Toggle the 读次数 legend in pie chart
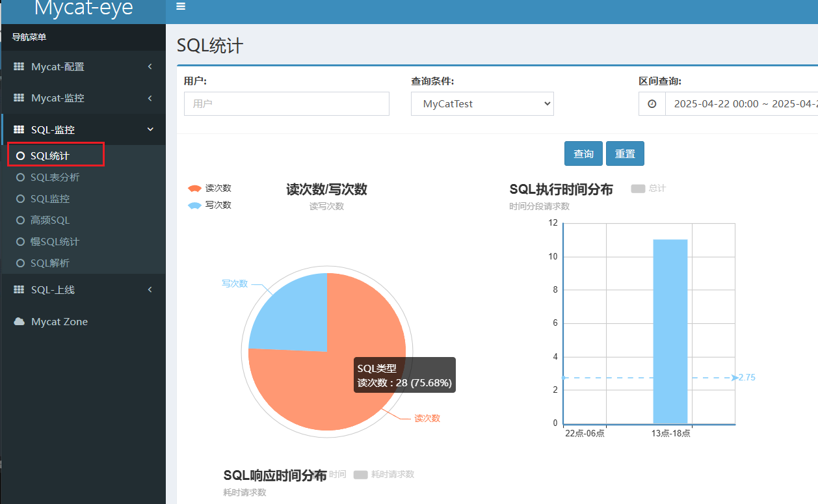This screenshot has width=818, height=504. coord(209,189)
